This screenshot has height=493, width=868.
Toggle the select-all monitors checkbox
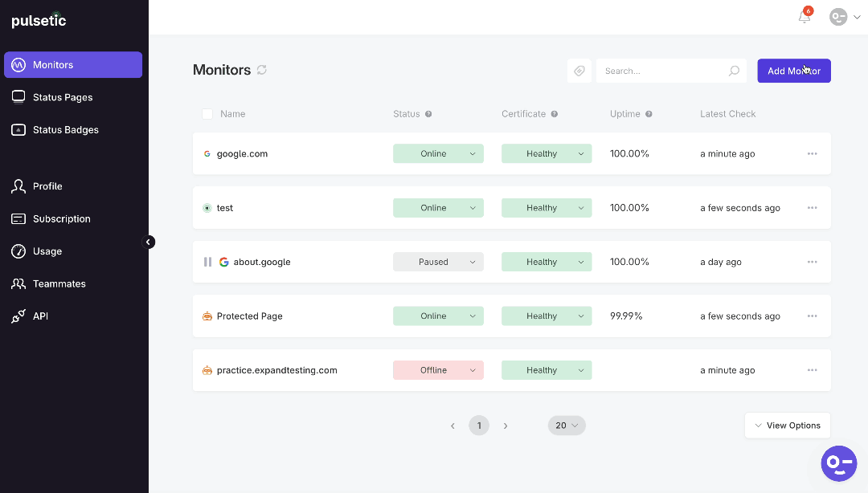pos(207,114)
